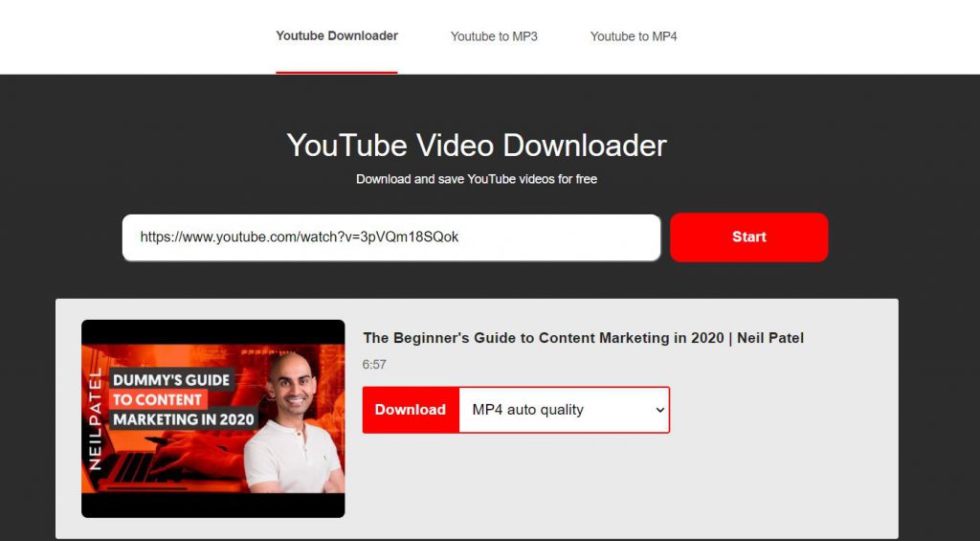Open the MP4 auto quality dropdown
The width and height of the screenshot is (980, 541).
pos(563,410)
